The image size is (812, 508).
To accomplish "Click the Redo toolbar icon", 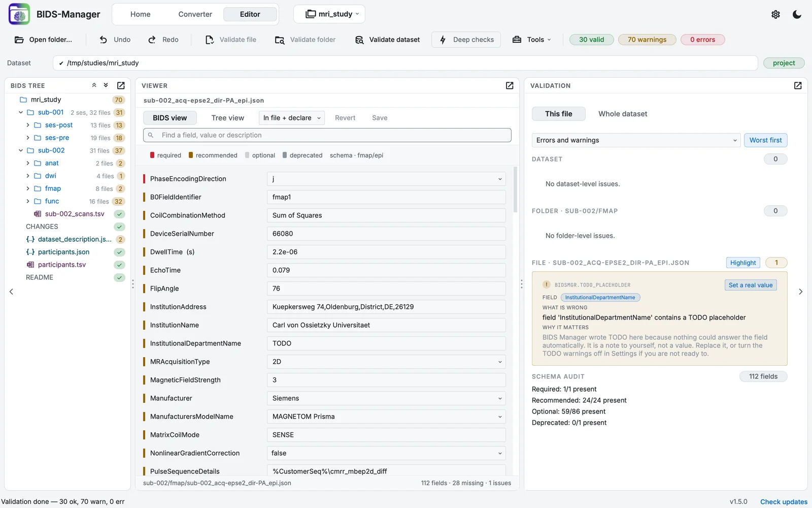I will tap(152, 40).
